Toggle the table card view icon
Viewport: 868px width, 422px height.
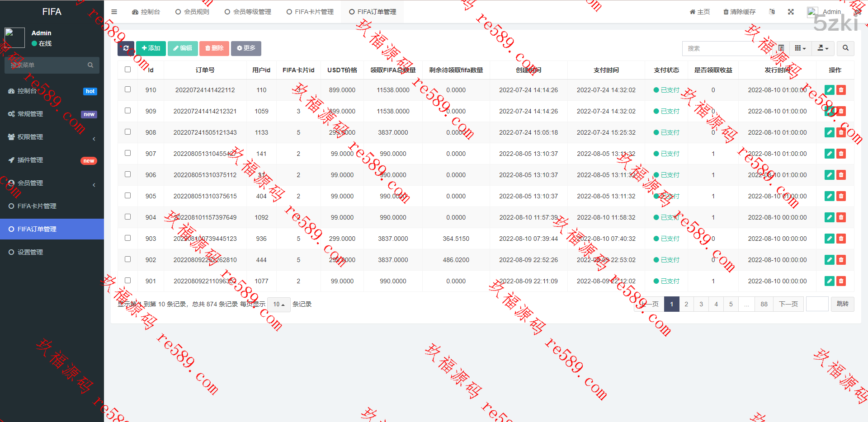[x=781, y=48]
